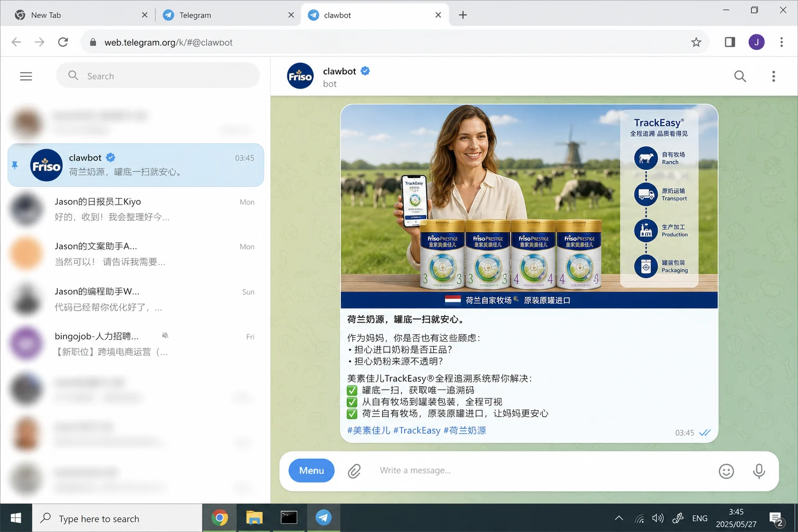Click the clawbot verified badge in header
The image size is (798, 532).
(365, 71)
